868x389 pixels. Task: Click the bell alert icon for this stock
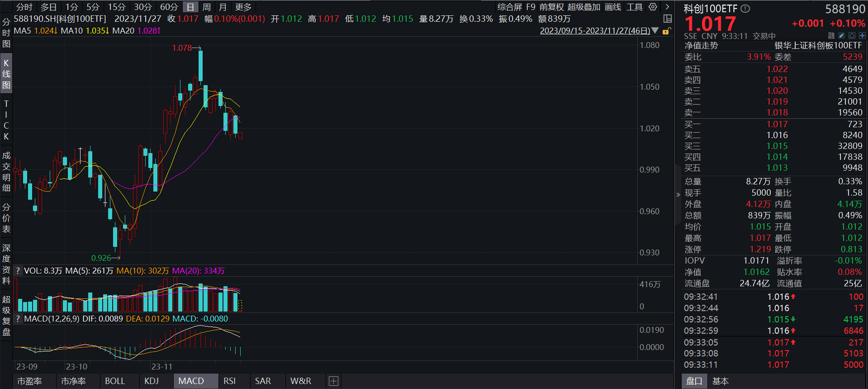pyautogui.click(x=852, y=35)
